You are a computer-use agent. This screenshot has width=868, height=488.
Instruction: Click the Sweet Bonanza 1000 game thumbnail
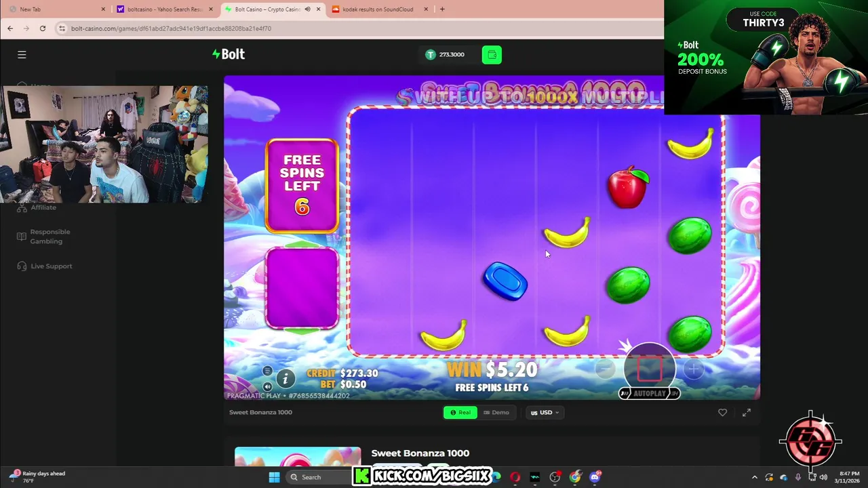298,457
